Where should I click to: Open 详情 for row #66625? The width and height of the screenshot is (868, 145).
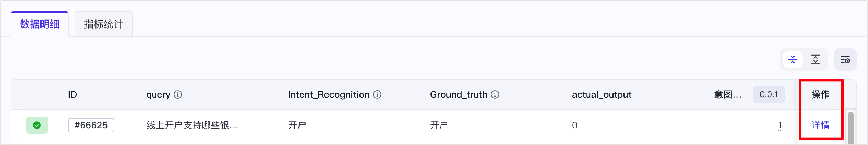coord(820,125)
